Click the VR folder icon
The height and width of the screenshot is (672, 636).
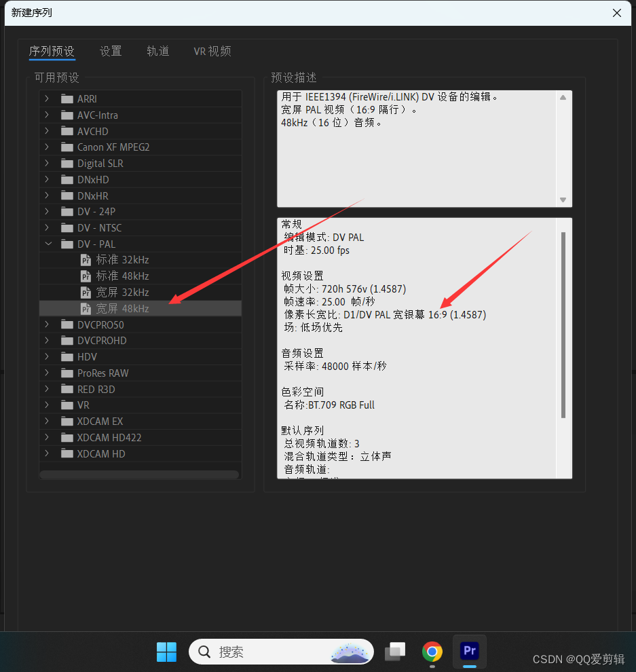[x=67, y=405]
